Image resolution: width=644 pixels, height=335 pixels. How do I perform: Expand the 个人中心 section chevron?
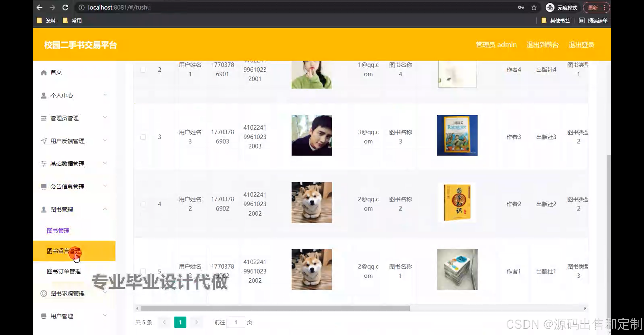(x=105, y=95)
